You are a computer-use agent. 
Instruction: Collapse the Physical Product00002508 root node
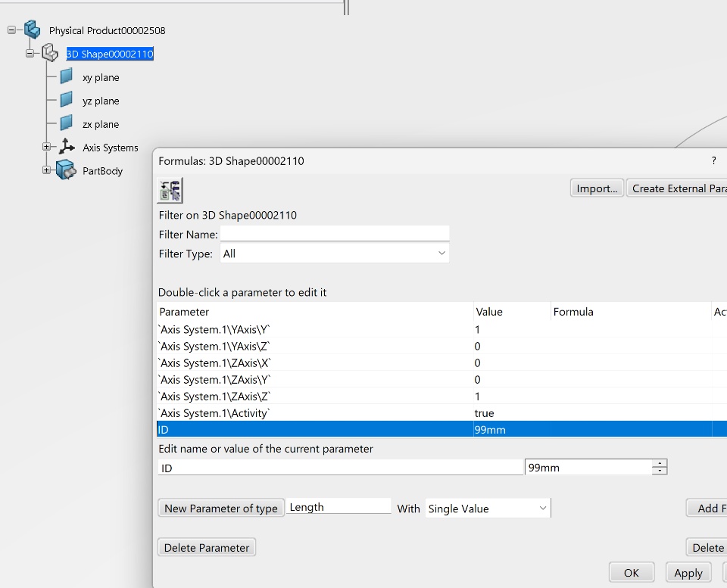coord(11,30)
